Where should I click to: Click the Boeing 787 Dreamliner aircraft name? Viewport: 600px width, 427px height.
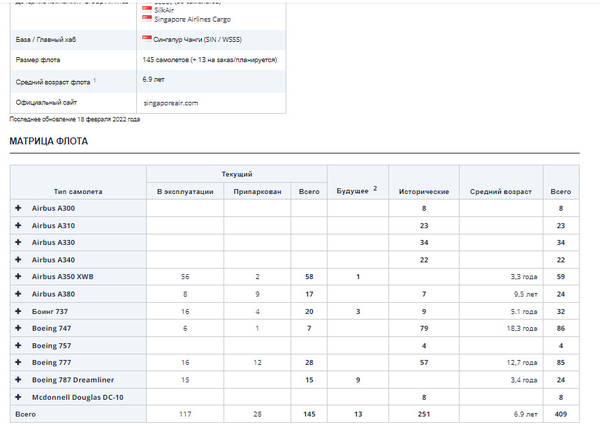[73, 380]
